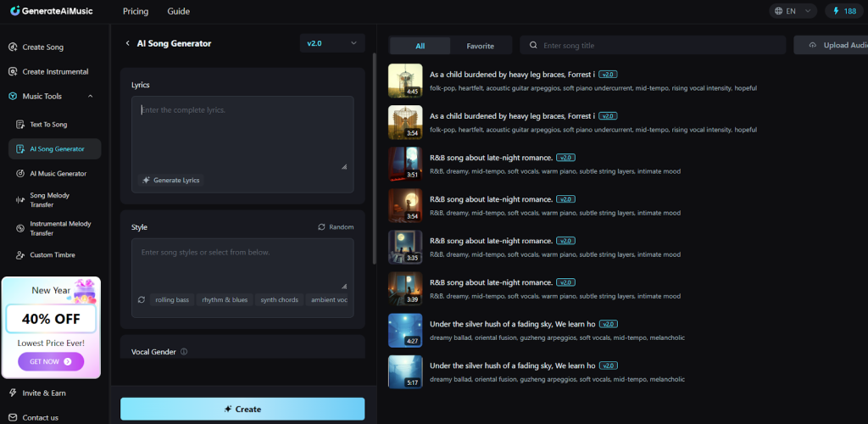Open the v2.0 model version dropdown
868x424 pixels.
click(x=331, y=43)
